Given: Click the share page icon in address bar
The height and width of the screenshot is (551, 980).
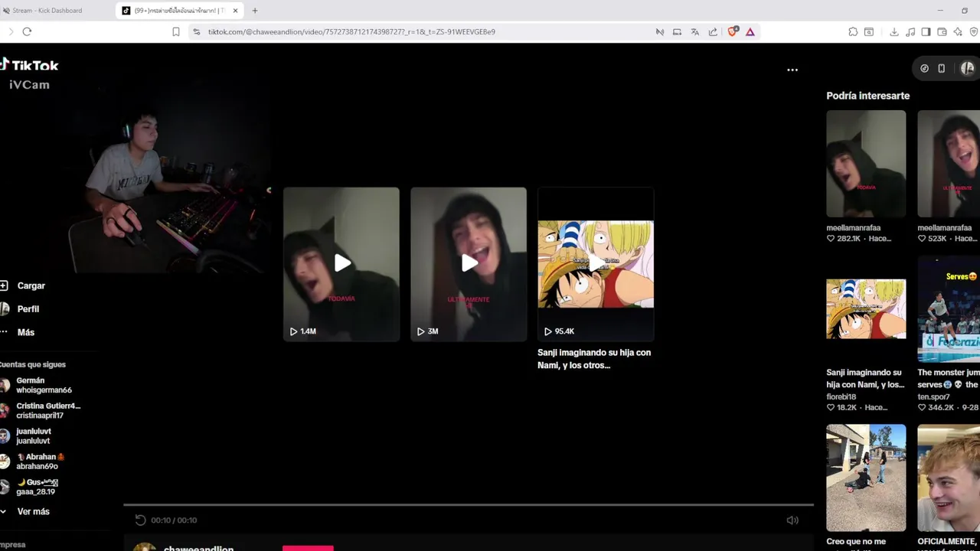Looking at the screenshot, I should (713, 31).
